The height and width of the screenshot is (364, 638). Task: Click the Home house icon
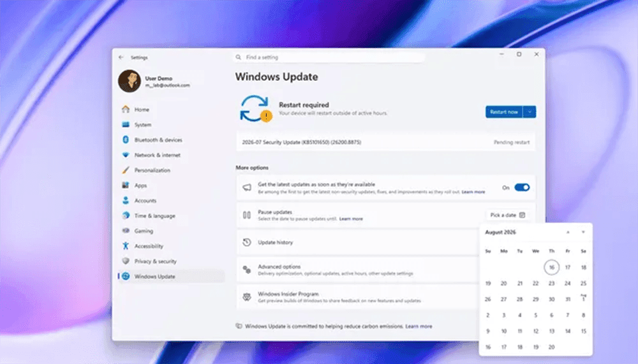click(126, 109)
